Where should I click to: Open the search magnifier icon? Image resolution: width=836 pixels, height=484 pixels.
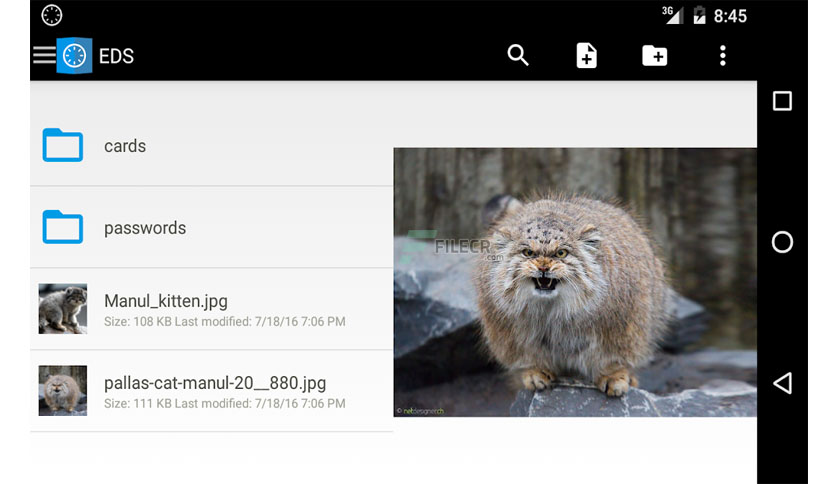point(518,55)
